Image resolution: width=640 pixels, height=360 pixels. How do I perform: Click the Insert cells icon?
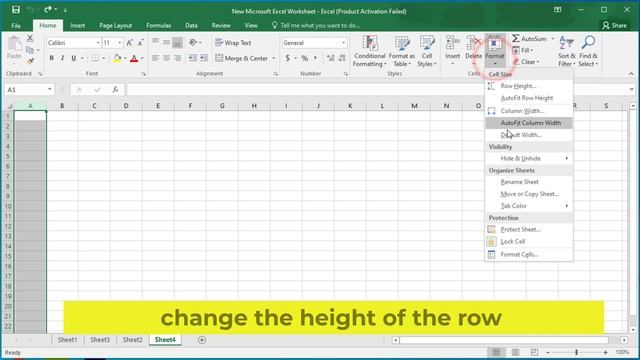(x=453, y=43)
